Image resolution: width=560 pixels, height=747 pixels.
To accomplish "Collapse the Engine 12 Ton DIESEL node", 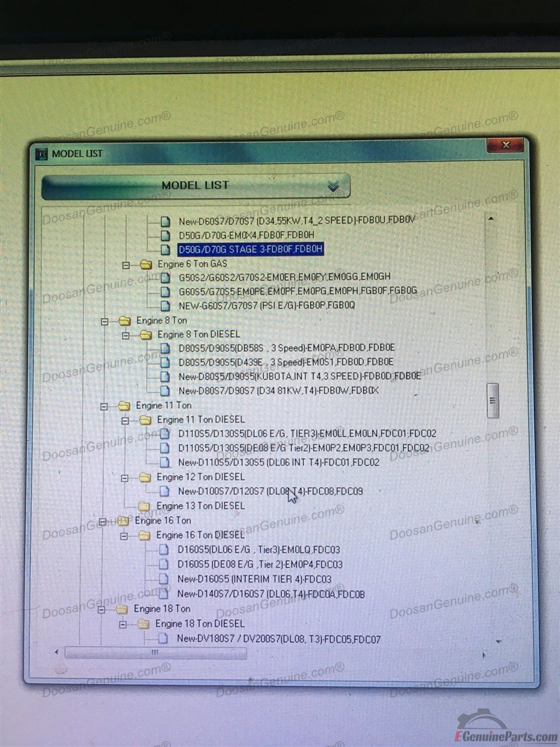I will (126, 477).
